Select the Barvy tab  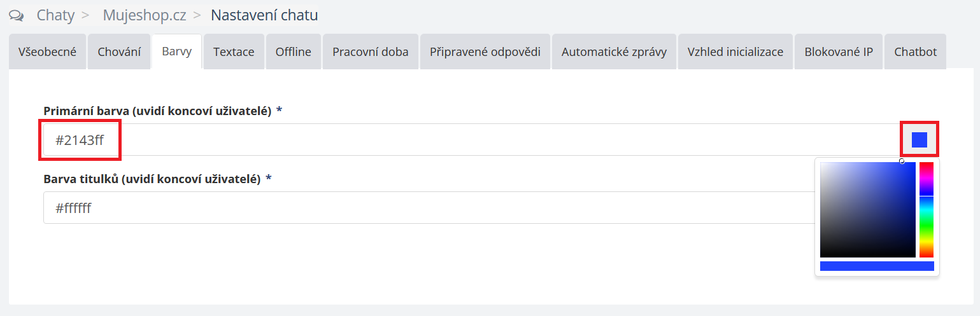[x=176, y=52]
